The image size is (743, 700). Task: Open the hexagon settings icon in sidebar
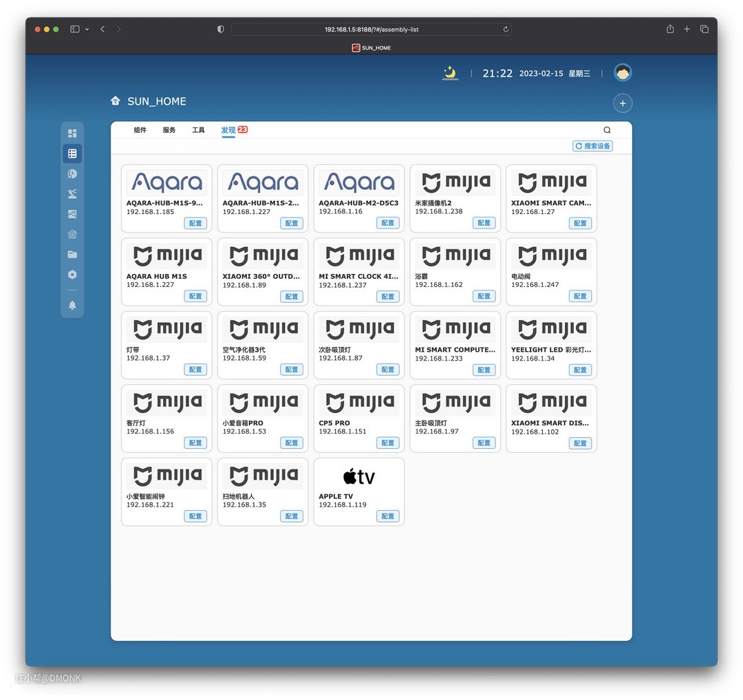[72, 275]
